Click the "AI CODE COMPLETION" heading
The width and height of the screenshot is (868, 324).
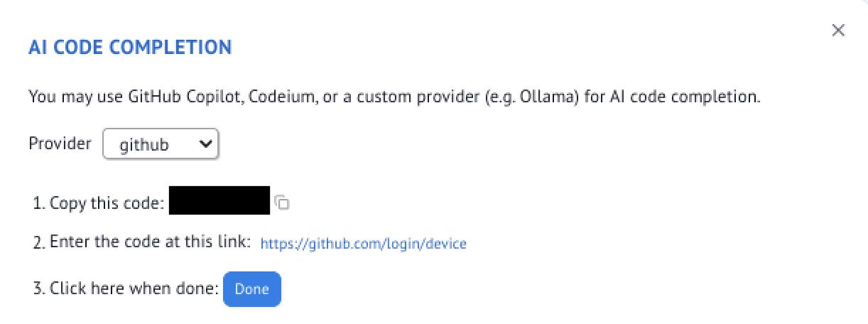[130, 48]
